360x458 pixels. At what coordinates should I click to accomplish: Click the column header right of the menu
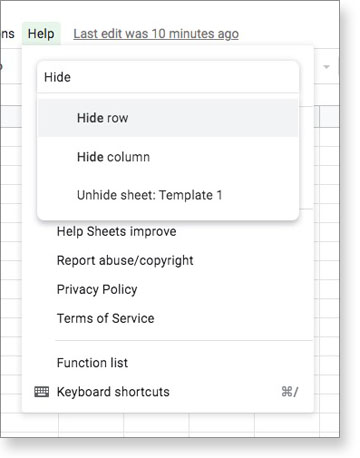click(329, 116)
